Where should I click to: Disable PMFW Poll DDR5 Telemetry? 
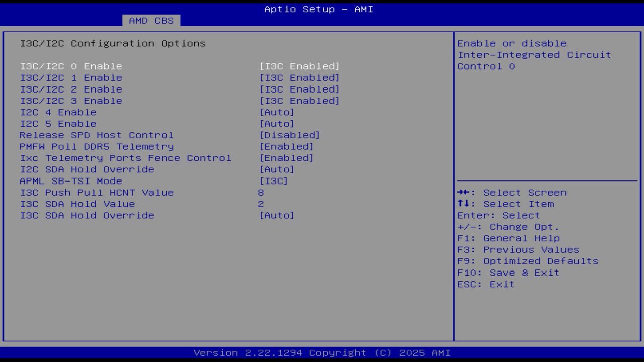96,146
